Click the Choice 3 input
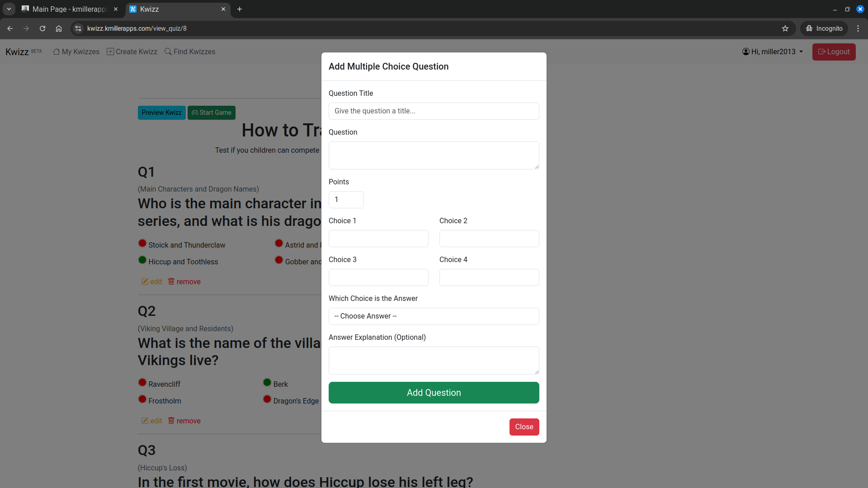The height and width of the screenshot is (488, 868). coord(378,277)
